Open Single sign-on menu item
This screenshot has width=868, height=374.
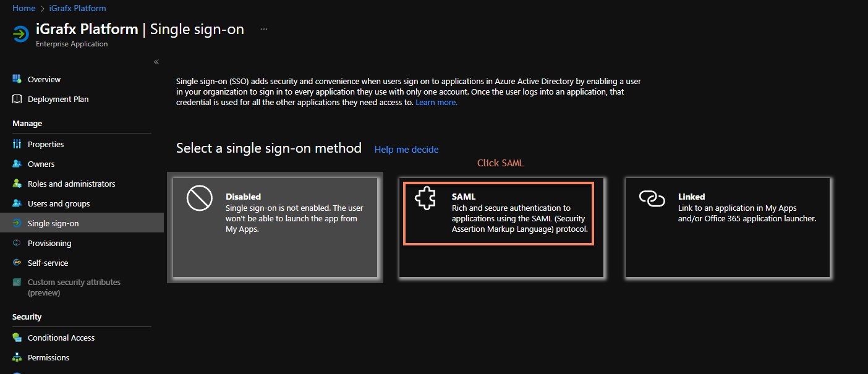tap(53, 223)
